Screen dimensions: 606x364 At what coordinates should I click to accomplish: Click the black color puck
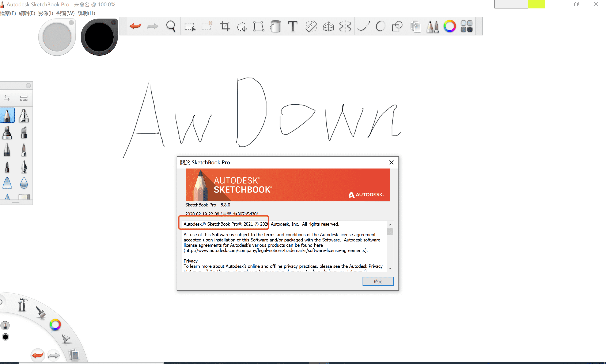coord(99,37)
